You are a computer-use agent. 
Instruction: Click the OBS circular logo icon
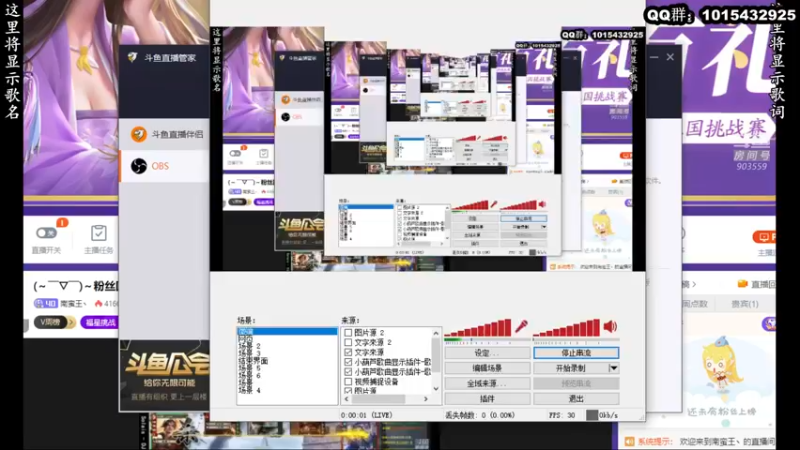[138, 166]
